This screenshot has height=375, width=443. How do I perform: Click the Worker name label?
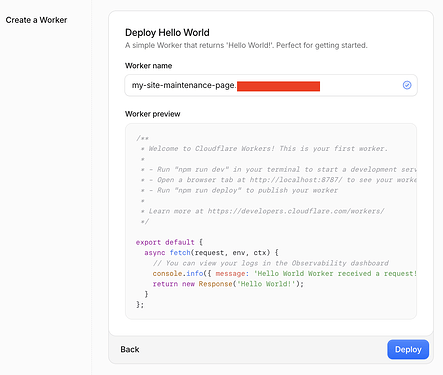[148, 66]
